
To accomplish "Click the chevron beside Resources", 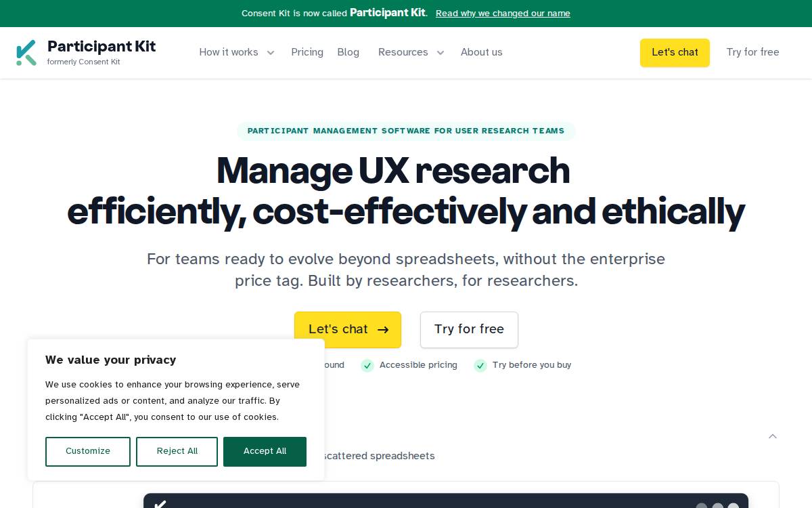I will 441,53.
